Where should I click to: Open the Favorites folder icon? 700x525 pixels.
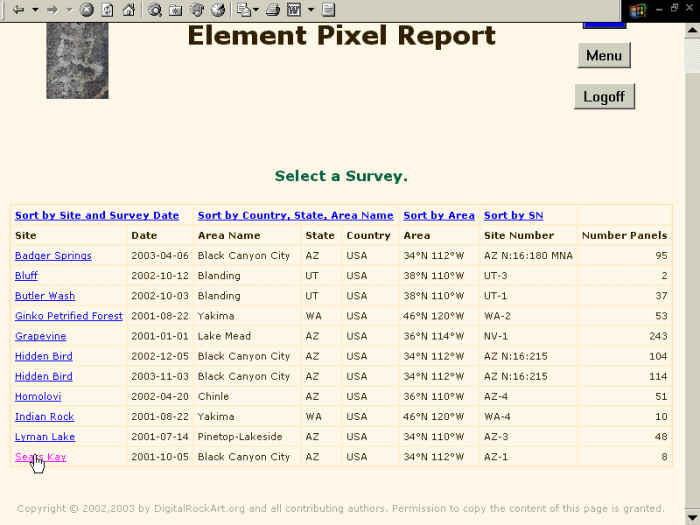tap(175, 10)
